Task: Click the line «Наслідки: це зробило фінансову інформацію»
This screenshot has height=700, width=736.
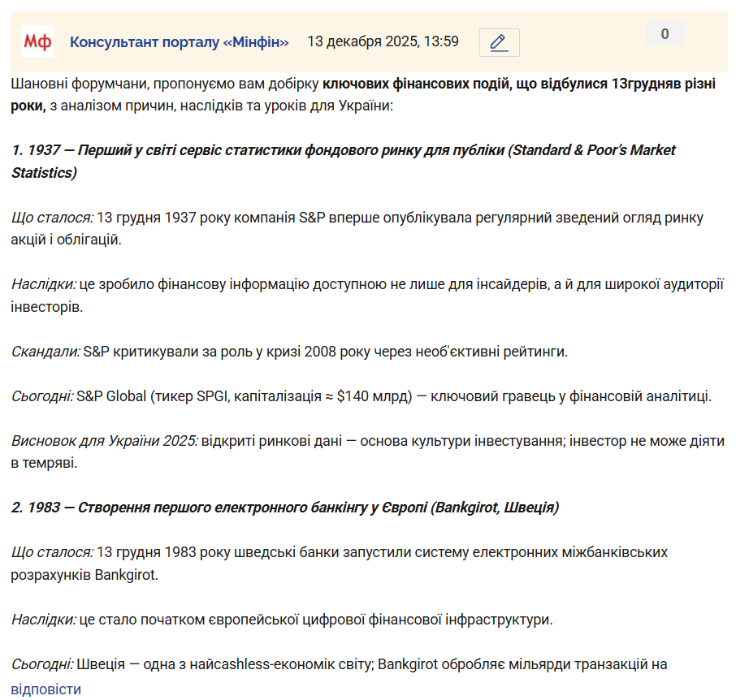Action: 367,295
